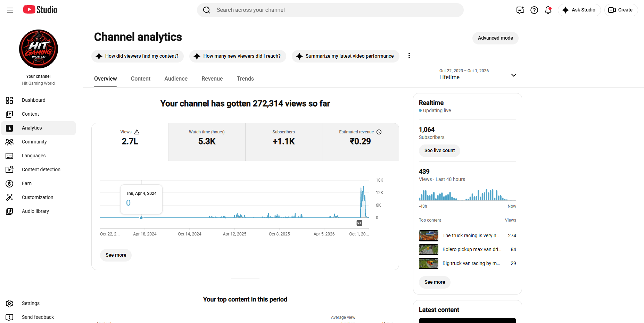Open 'The truck racing is very n...' video
Screen dimensions: 644x323
tap(468, 236)
